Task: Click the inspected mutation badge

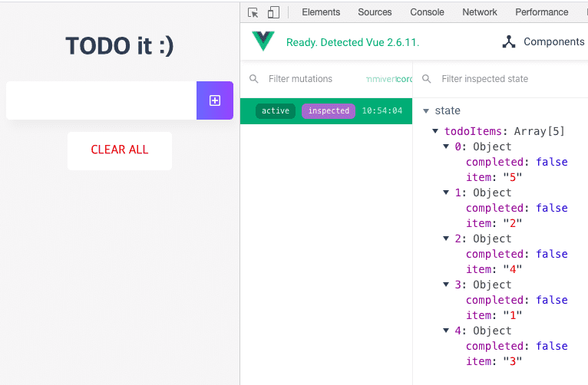Action: point(329,111)
